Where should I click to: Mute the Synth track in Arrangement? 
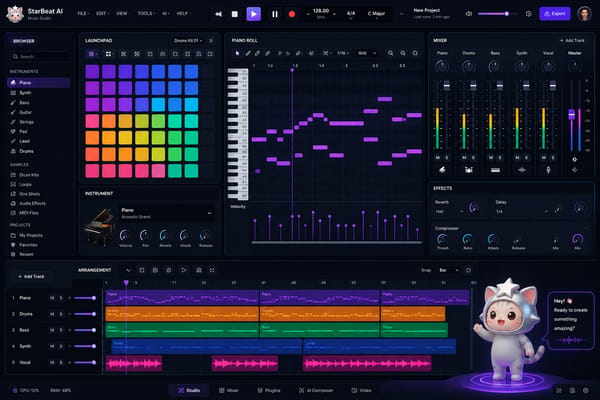(52, 346)
